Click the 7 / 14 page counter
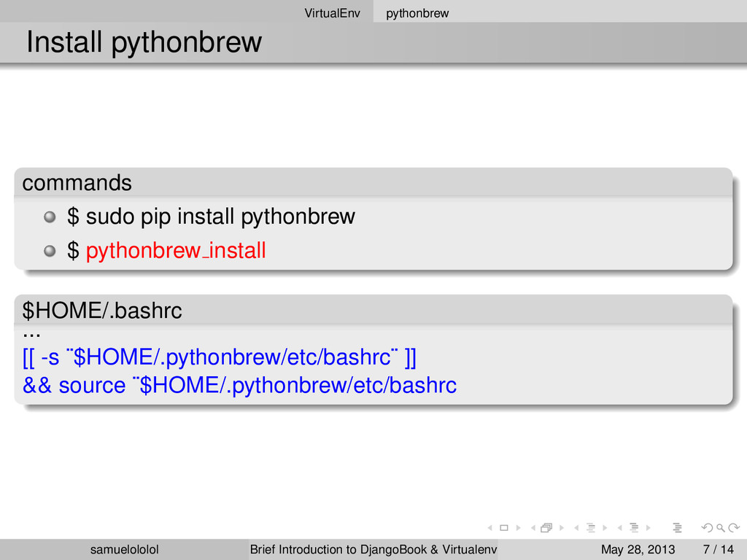Screen dimensions: 747x560 pos(719,550)
